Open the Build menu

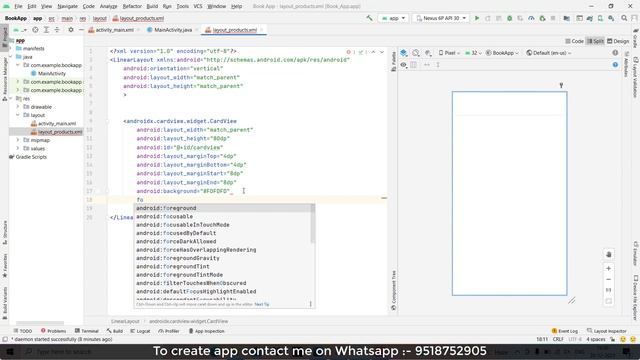152,6
